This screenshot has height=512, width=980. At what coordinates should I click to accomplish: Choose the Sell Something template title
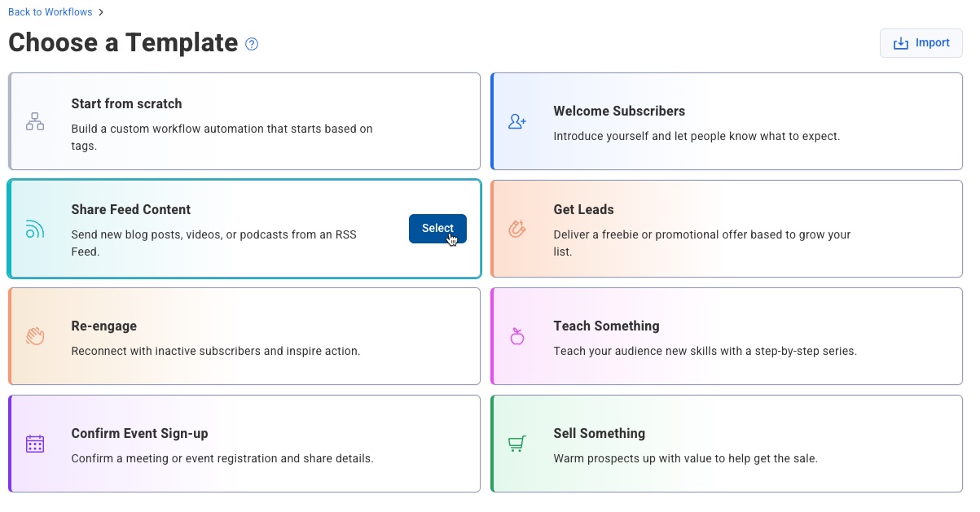599,434
